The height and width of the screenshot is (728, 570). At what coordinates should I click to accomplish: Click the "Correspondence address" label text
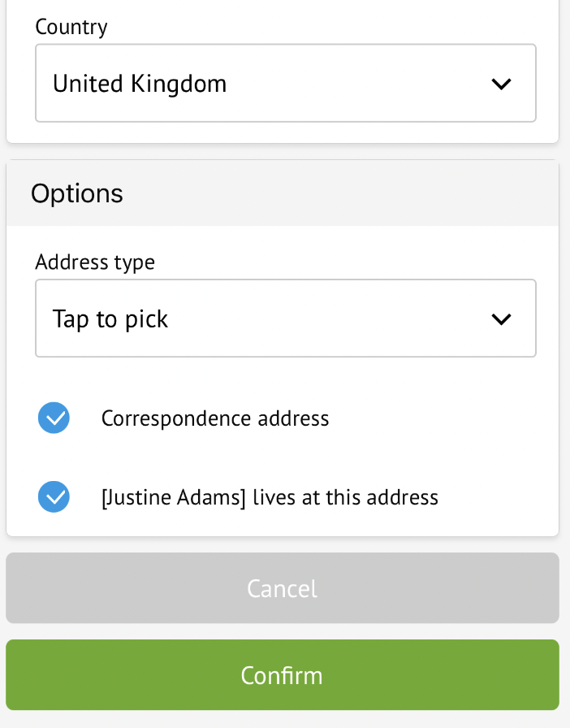(x=215, y=418)
